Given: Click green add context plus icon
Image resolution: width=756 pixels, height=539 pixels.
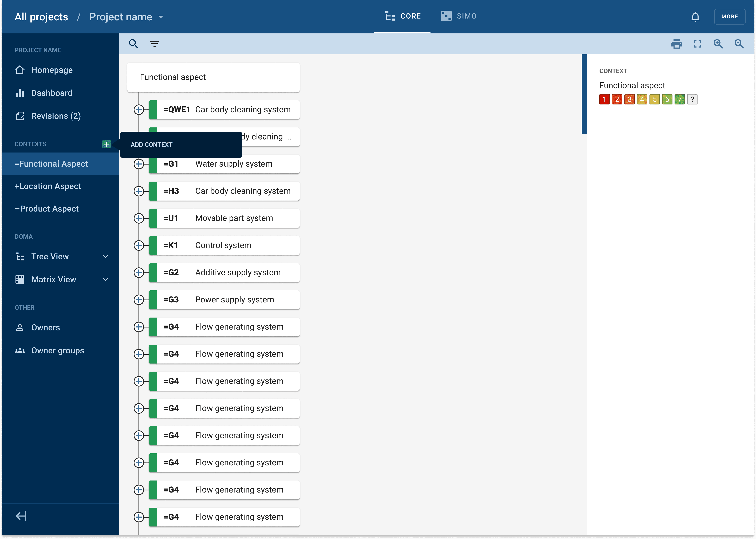Looking at the screenshot, I should tap(106, 144).
